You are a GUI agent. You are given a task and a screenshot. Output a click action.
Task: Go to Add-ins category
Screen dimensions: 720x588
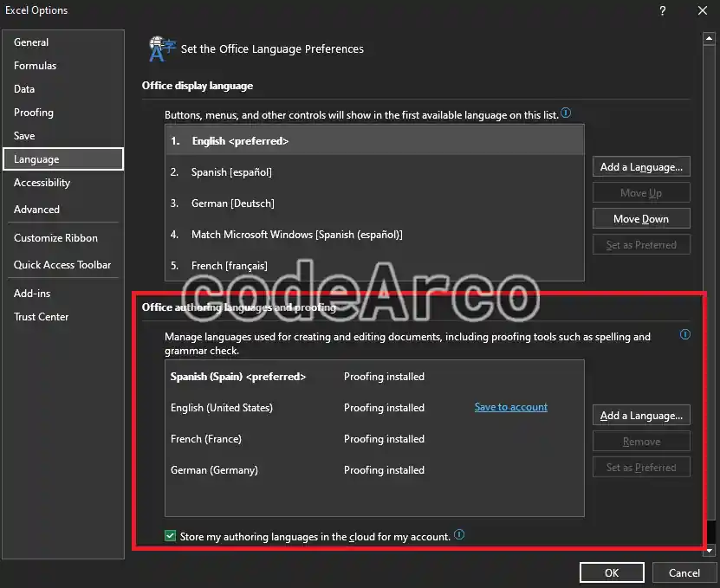tap(63, 294)
